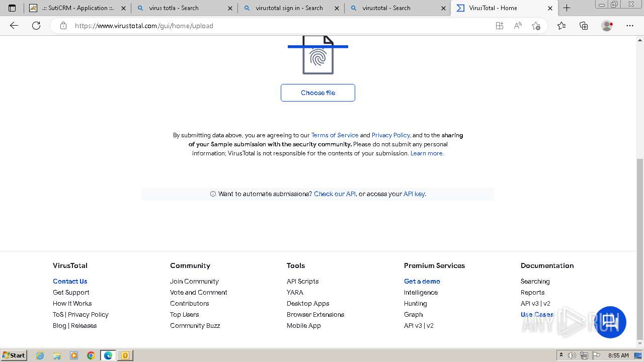Click the browser back arrow
Screen dimensions: 644x362
(14, 26)
